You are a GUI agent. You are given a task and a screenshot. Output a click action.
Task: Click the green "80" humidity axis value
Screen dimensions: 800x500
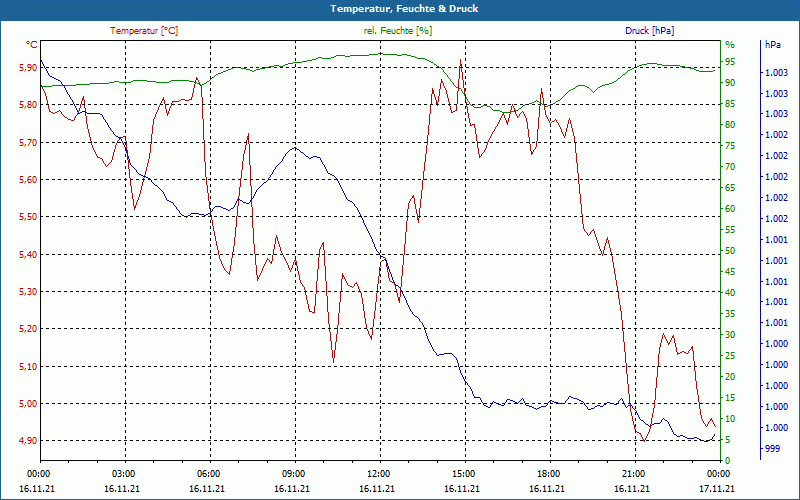(x=730, y=125)
